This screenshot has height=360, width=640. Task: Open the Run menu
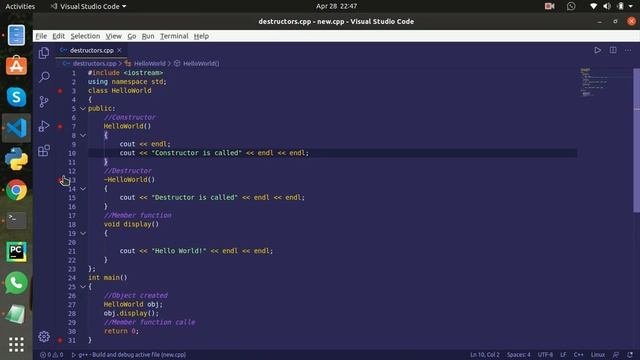click(148, 36)
